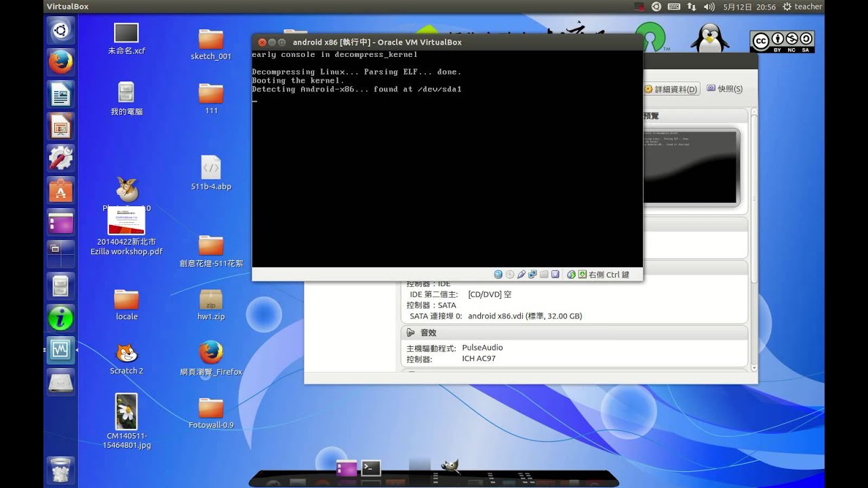Click the USB devices icon in VM status bar
The width and height of the screenshot is (868, 488).
click(x=521, y=274)
